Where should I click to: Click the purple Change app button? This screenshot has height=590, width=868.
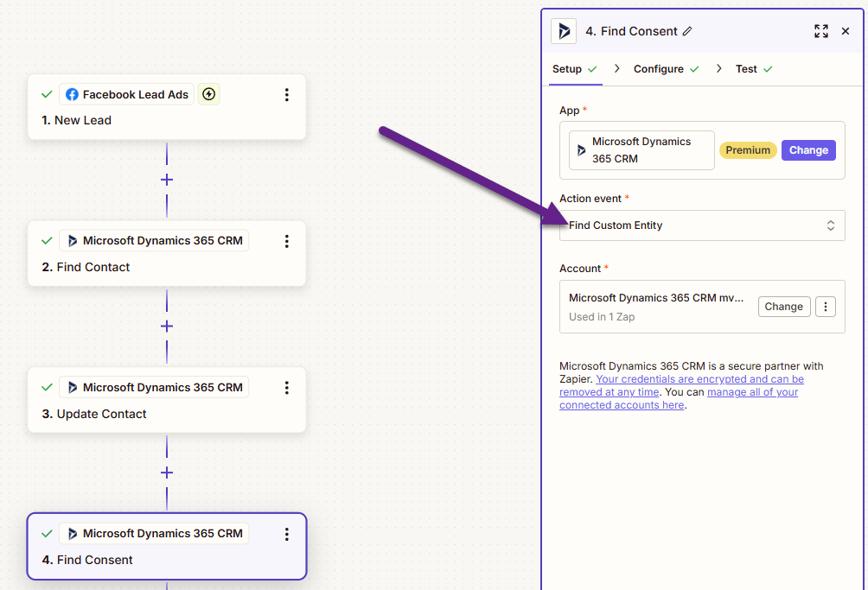[x=808, y=150]
